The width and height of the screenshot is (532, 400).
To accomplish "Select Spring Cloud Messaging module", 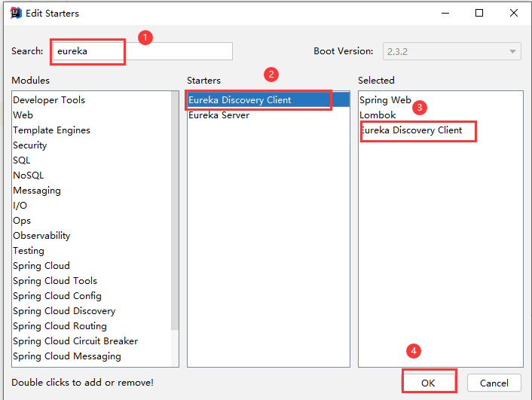I will (x=92, y=356).
